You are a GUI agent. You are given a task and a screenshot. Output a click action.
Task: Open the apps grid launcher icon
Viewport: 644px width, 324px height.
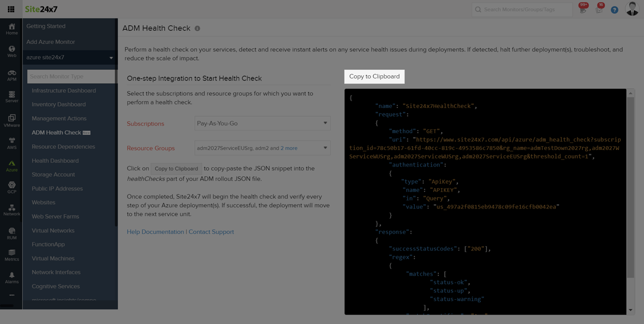pos(11,9)
